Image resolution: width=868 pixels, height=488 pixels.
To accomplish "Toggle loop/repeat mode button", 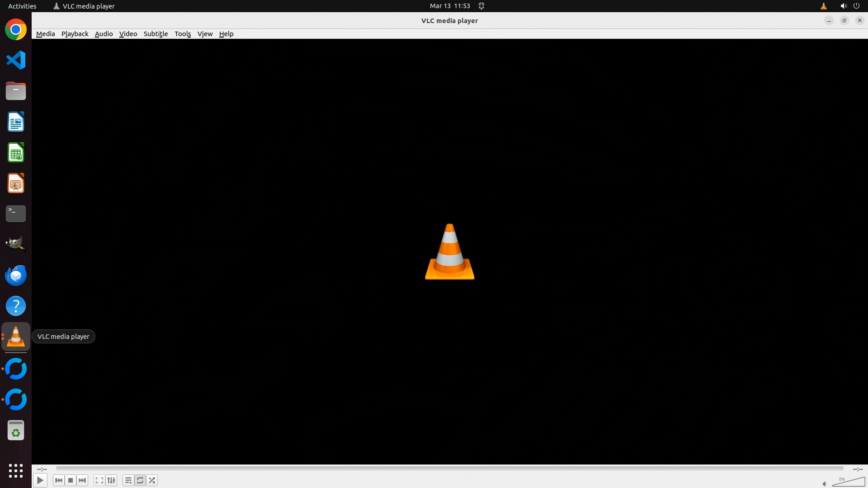I will tap(140, 480).
